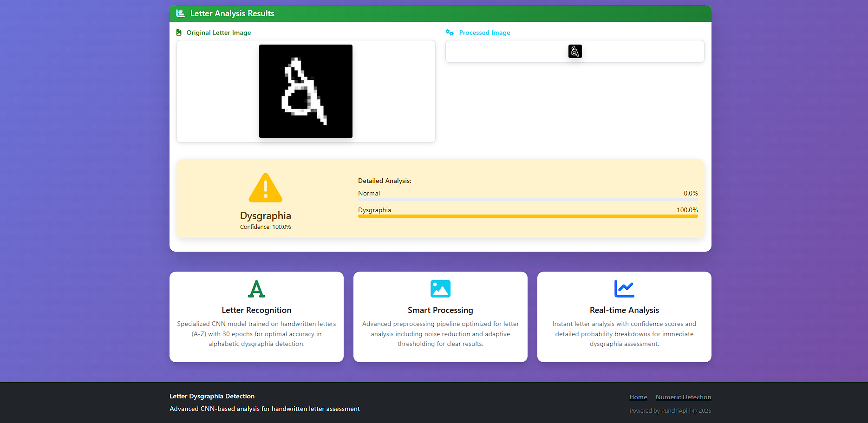Screen dimensions: 868x423
Task: Click the small processed image thumbnail
Action: pyautogui.click(x=574, y=51)
